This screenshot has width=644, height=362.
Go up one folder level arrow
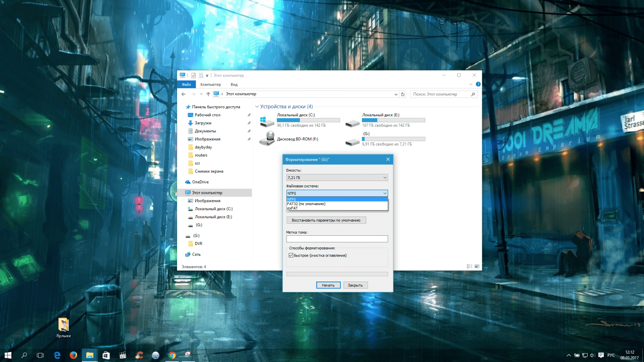[208, 94]
